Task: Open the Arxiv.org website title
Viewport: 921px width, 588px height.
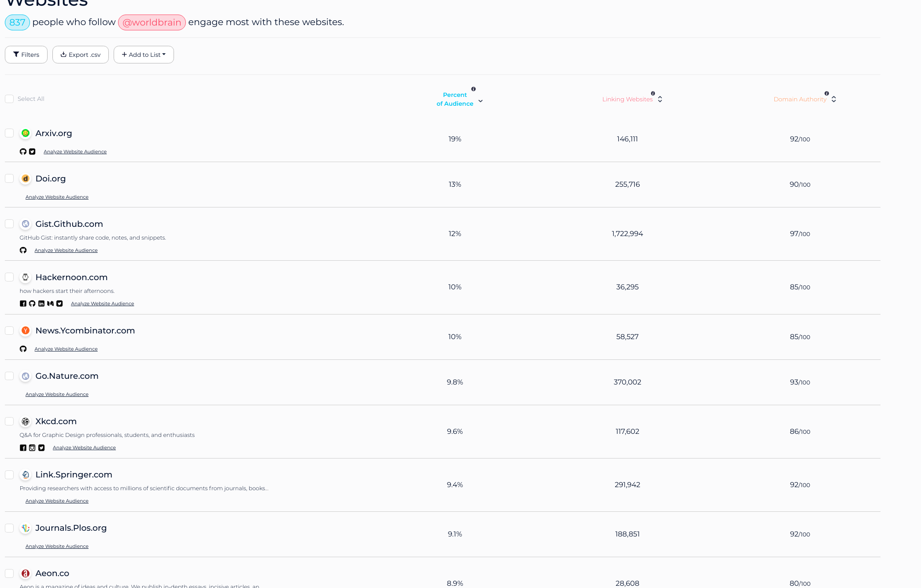Action: [x=54, y=133]
